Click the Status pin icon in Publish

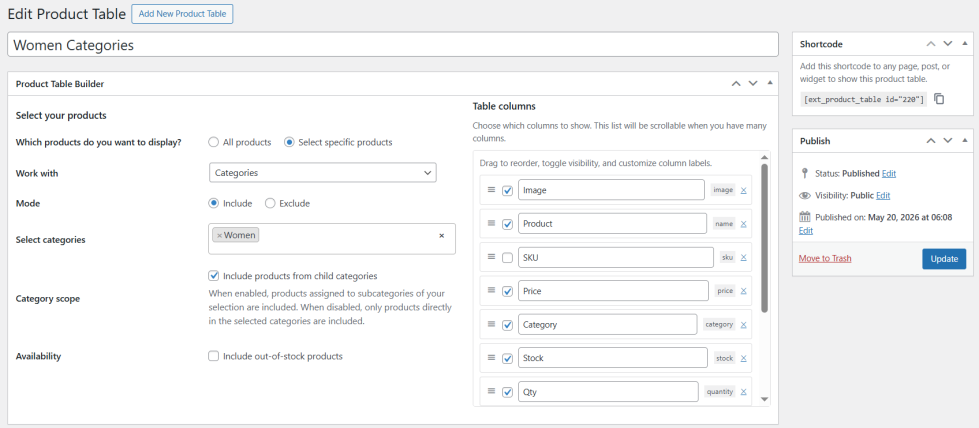[804, 173]
